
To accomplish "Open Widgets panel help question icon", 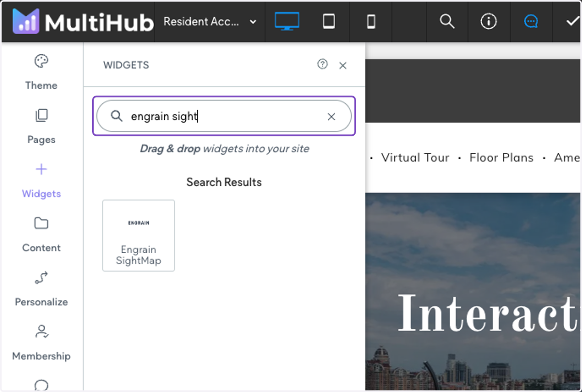I will pos(323,64).
